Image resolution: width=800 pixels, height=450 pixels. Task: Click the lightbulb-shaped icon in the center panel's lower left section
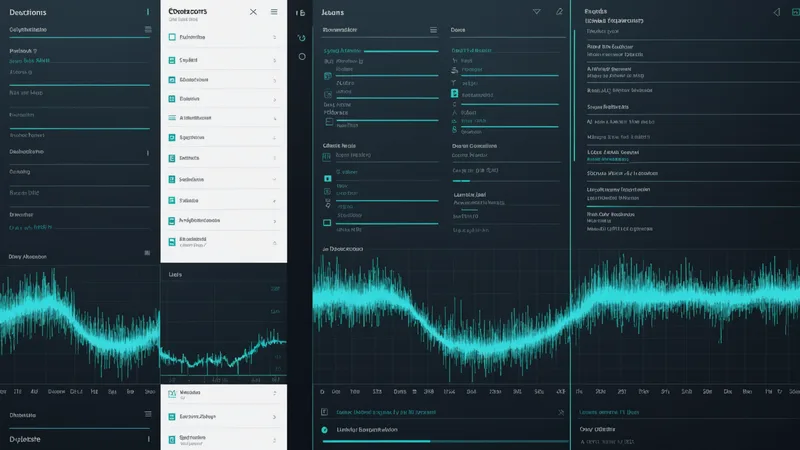click(328, 203)
